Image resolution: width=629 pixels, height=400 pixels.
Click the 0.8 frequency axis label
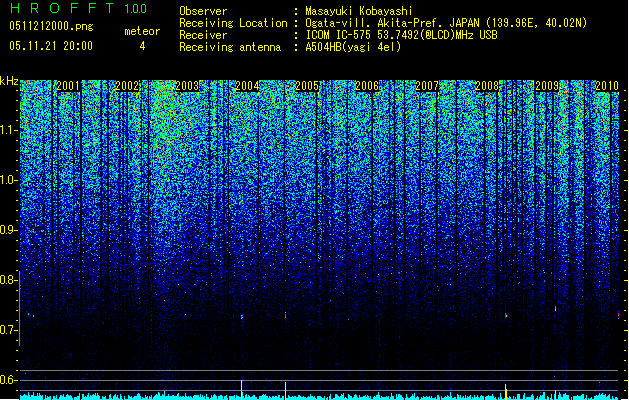point(9,280)
